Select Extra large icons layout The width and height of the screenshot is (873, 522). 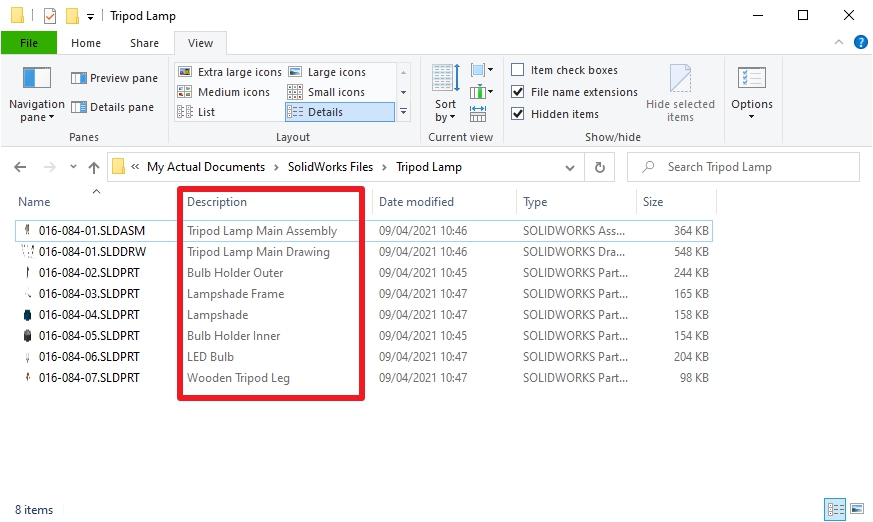coord(229,72)
